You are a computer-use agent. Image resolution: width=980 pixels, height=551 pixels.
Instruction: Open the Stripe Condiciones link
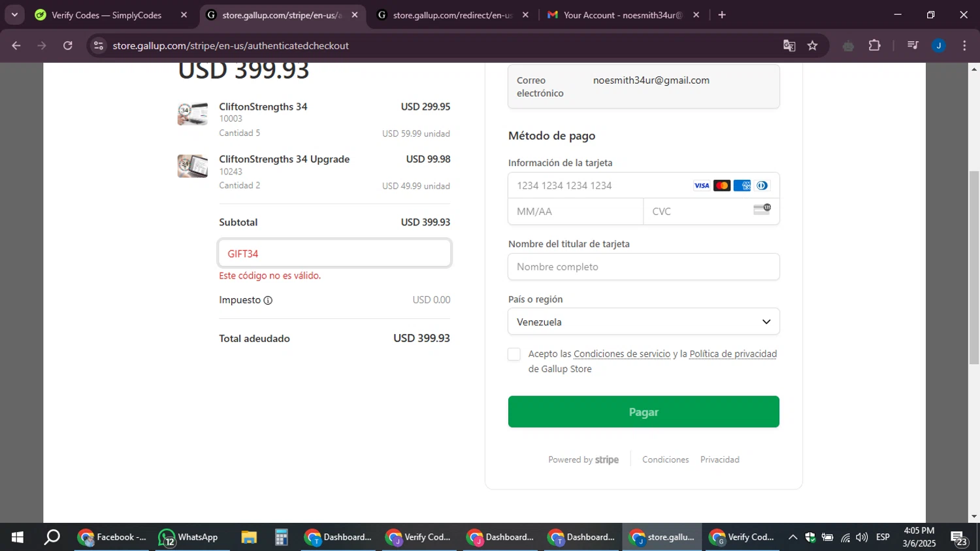[665, 459]
